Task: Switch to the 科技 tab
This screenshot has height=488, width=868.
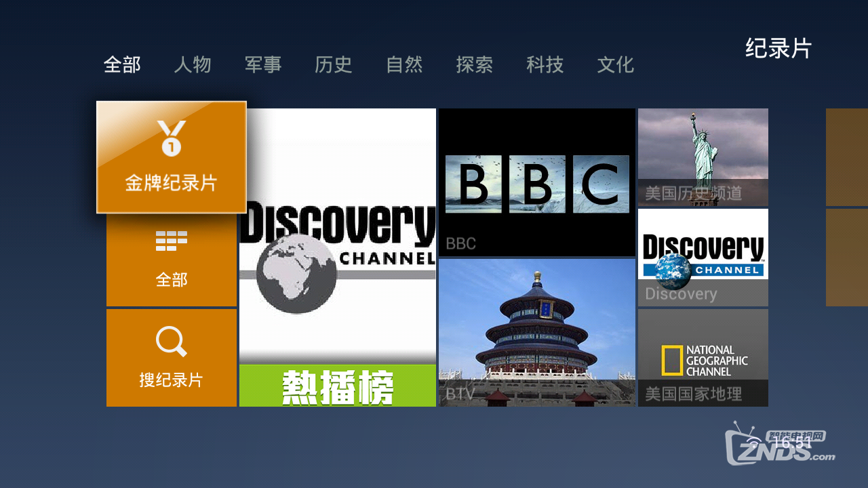Action: click(545, 65)
